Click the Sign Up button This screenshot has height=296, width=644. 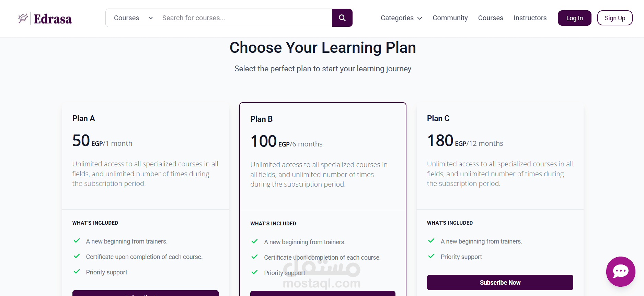pos(615,18)
